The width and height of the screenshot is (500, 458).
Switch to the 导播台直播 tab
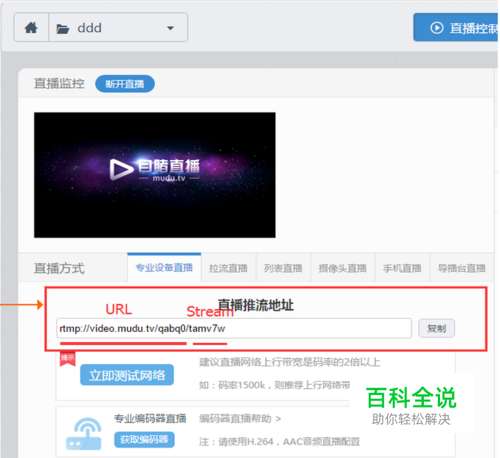click(462, 268)
